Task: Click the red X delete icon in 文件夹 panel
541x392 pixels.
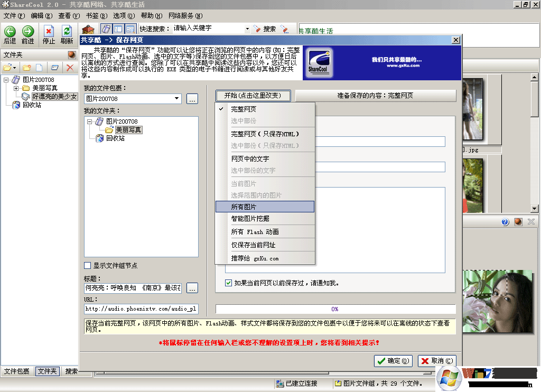Action: [70, 68]
